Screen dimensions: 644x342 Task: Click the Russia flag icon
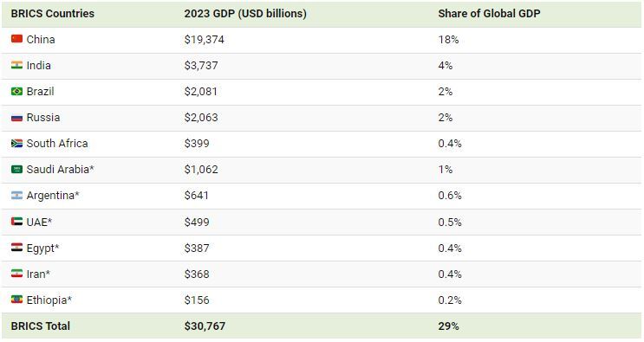click(x=16, y=117)
